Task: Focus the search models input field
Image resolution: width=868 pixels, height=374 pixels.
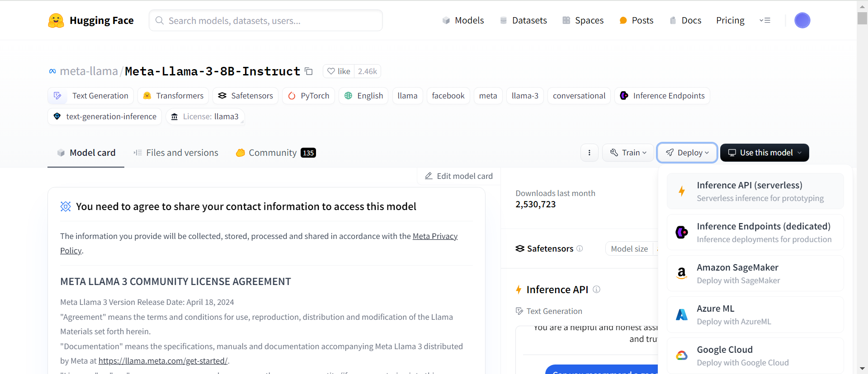Action: [266, 20]
